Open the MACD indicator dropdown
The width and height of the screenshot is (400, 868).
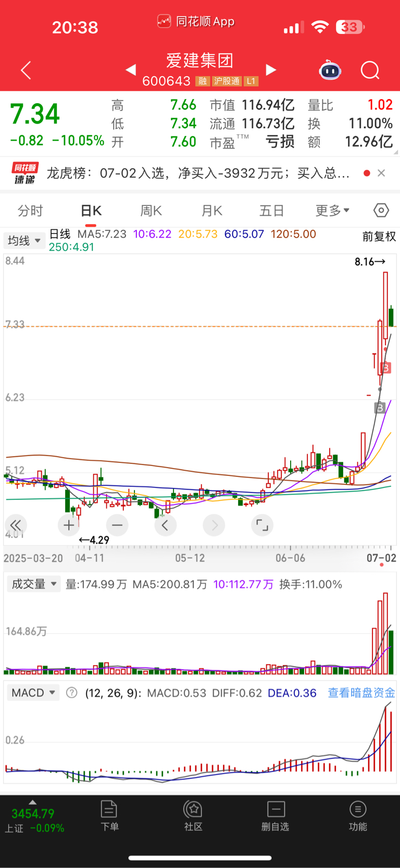(33, 693)
